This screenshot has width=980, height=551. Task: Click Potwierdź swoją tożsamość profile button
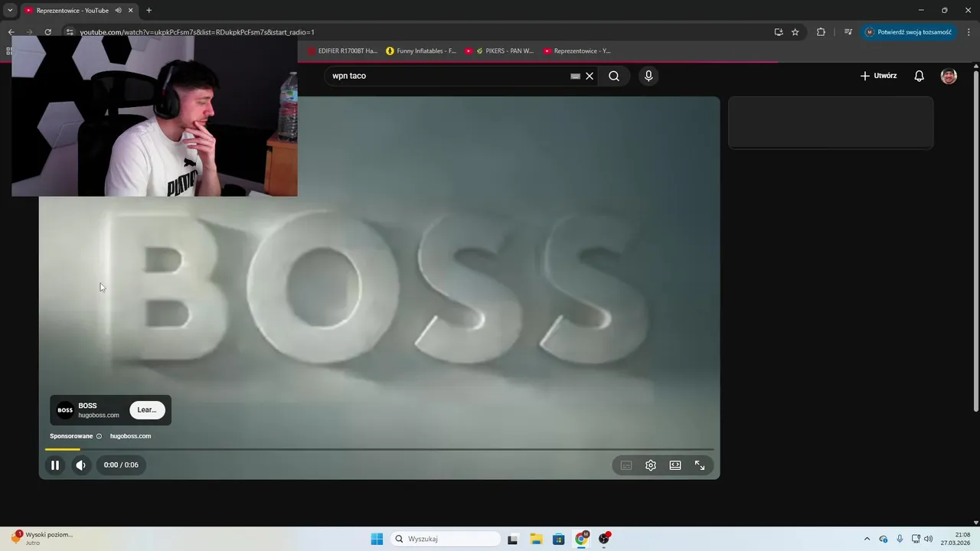pyautogui.click(x=908, y=32)
